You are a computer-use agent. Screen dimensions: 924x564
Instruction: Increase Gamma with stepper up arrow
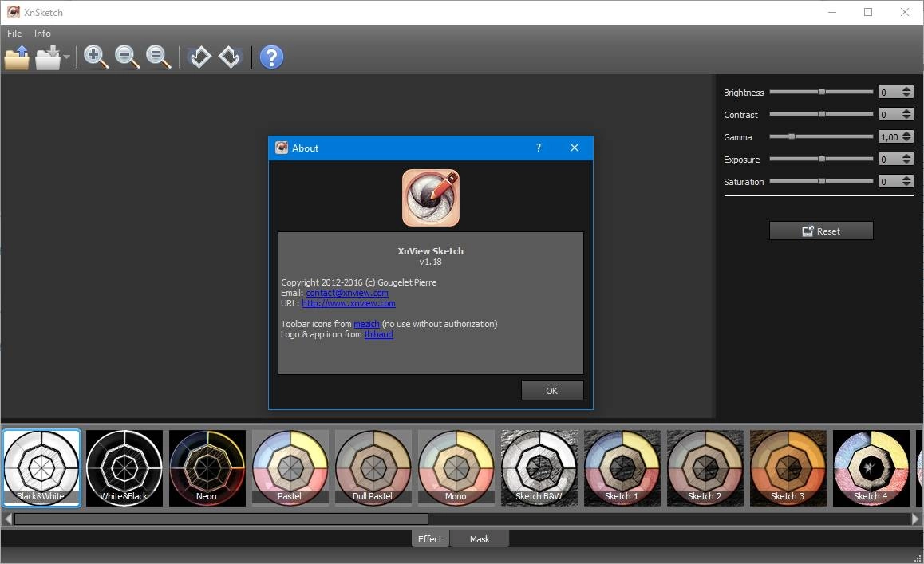pos(907,134)
